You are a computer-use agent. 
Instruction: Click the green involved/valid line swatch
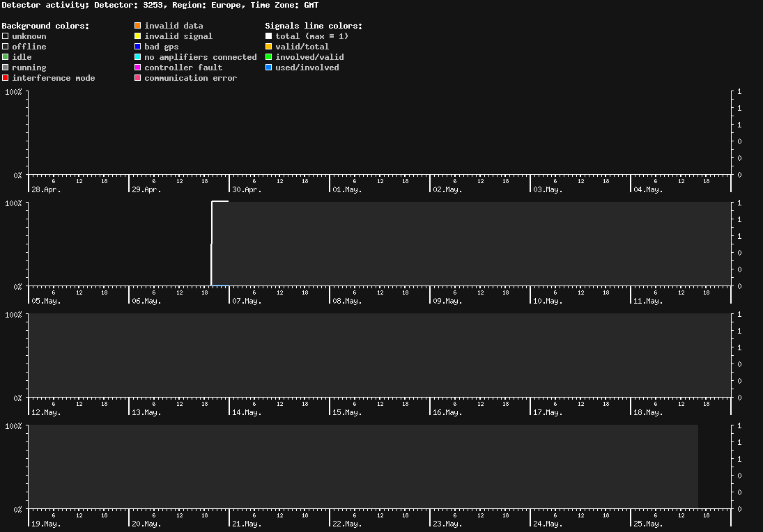268,57
